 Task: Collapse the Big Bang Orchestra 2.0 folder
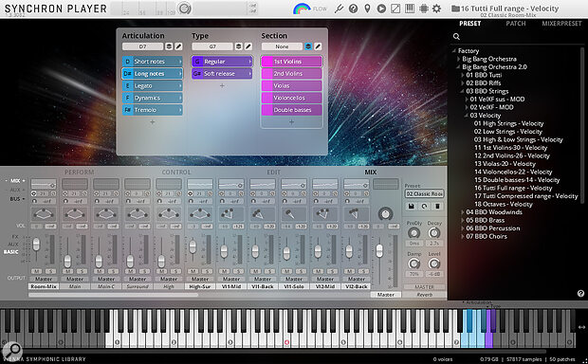click(x=458, y=67)
